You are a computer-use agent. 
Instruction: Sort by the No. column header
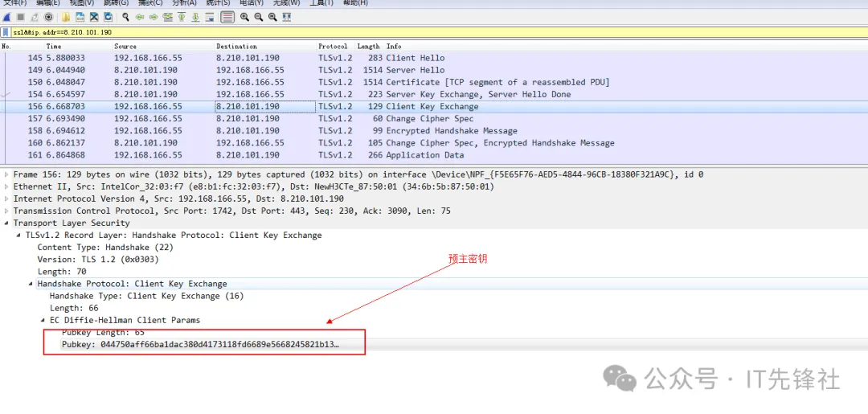tap(23, 47)
